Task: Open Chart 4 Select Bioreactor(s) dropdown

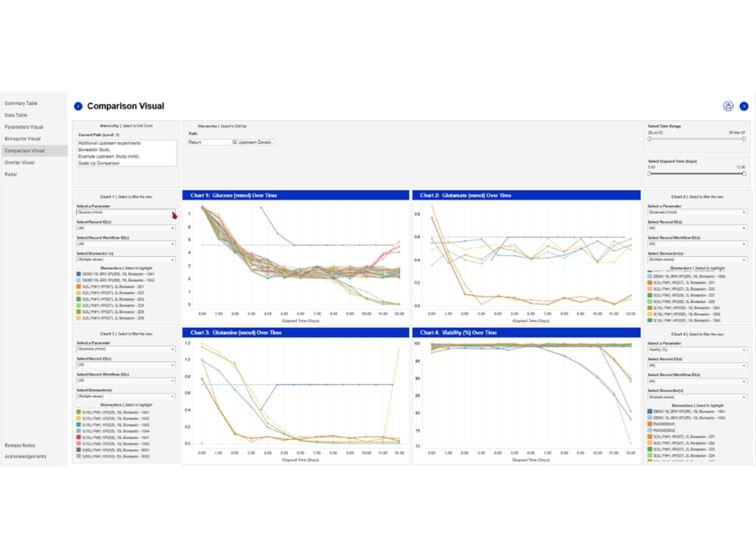Action: tap(697, 397)
